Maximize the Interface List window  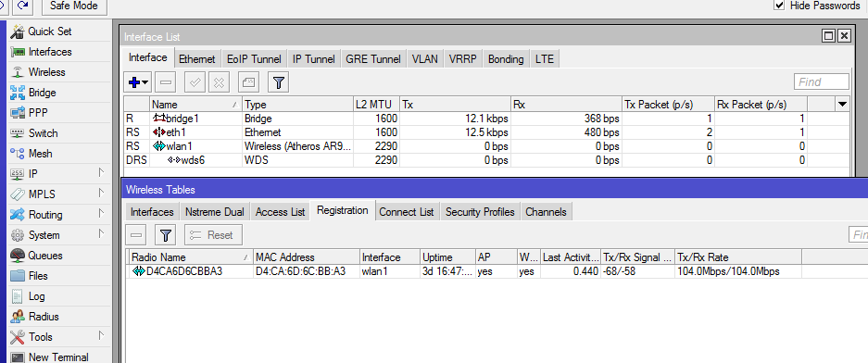(x=829, y=36)
